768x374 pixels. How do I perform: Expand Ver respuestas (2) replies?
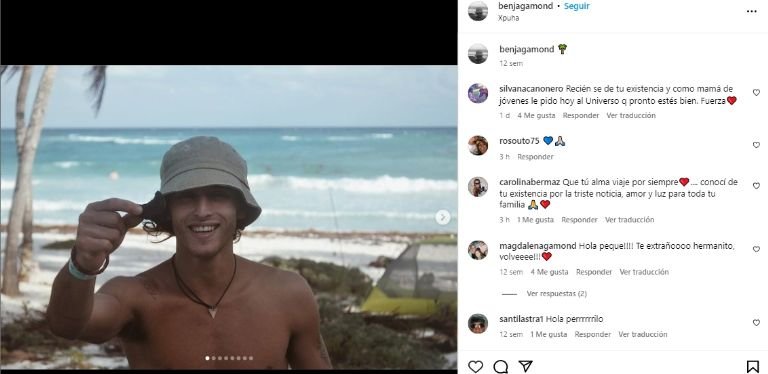pyautogui.click(x=556, y=294)
